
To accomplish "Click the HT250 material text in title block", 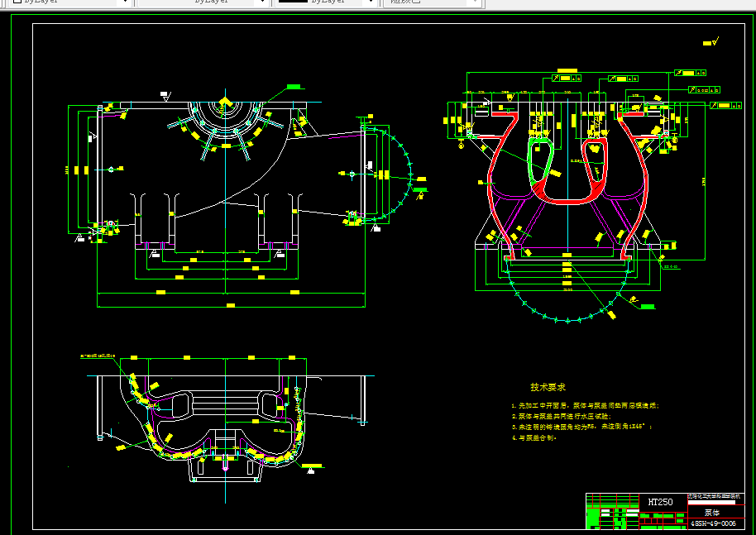I will (660, 502).
